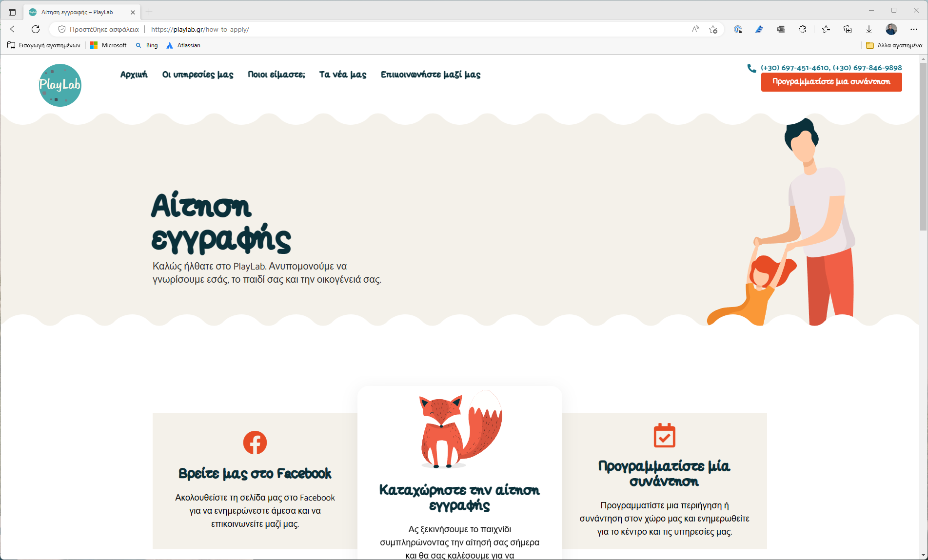Click the PlayLab round logo
Screen dimensions: 928x560
click(x=60, y=85)
